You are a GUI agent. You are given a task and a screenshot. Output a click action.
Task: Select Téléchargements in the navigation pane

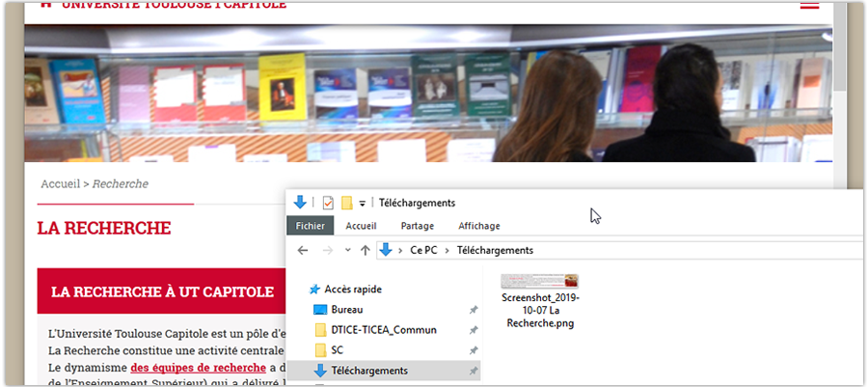tap(369, 371)
